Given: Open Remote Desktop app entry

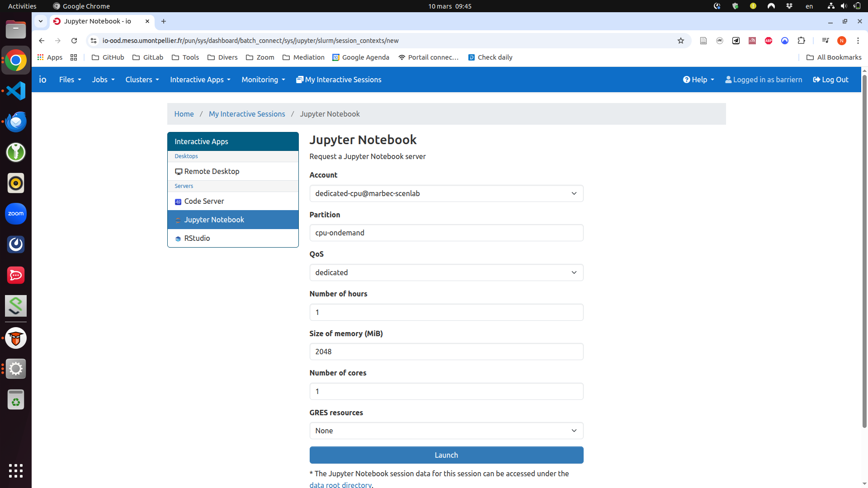Looking at the screenshot, I should 212,171.
